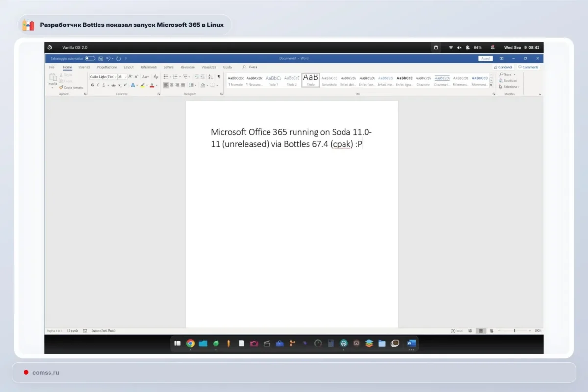Screen dimensions: 588x392
Task: Center the paragraph text
Action: point(171,85)
